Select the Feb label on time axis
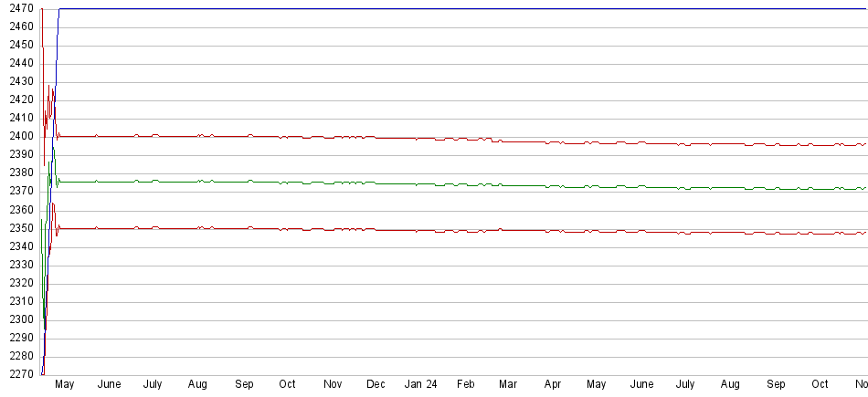The height and width of the screenshot is (397, 868). (x=465, y=385)
